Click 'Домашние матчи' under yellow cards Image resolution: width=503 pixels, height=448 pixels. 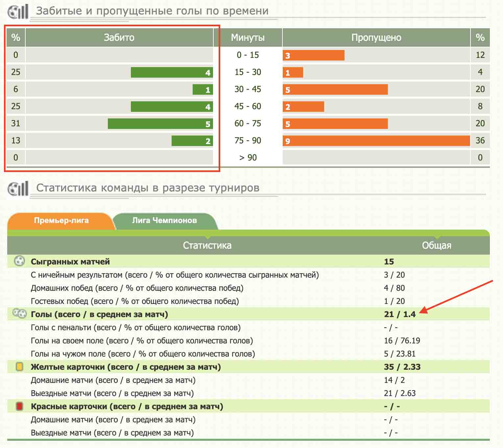point(113,380)
